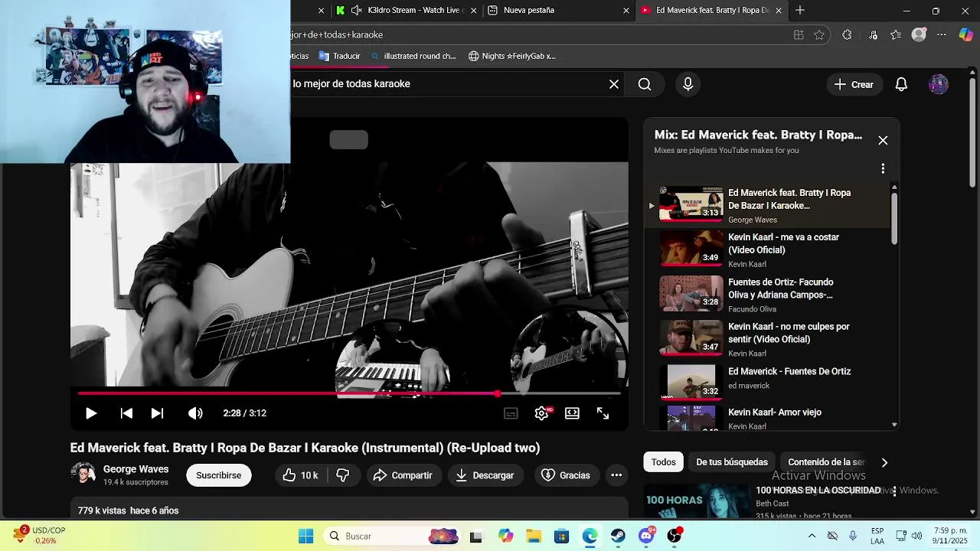Open 100 Horas en la Oscuridad video
This screenshot has height=551, width=980.
coord(818,490)
